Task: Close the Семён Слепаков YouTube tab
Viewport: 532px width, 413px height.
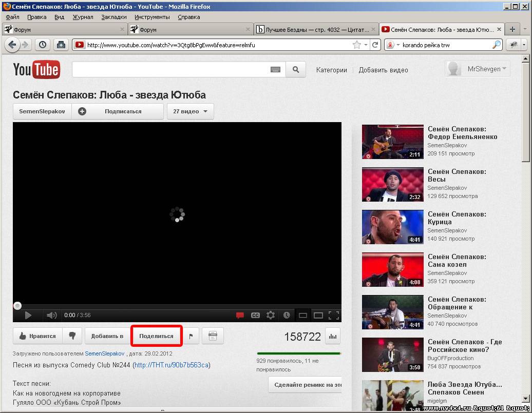Action: point(499,29)
